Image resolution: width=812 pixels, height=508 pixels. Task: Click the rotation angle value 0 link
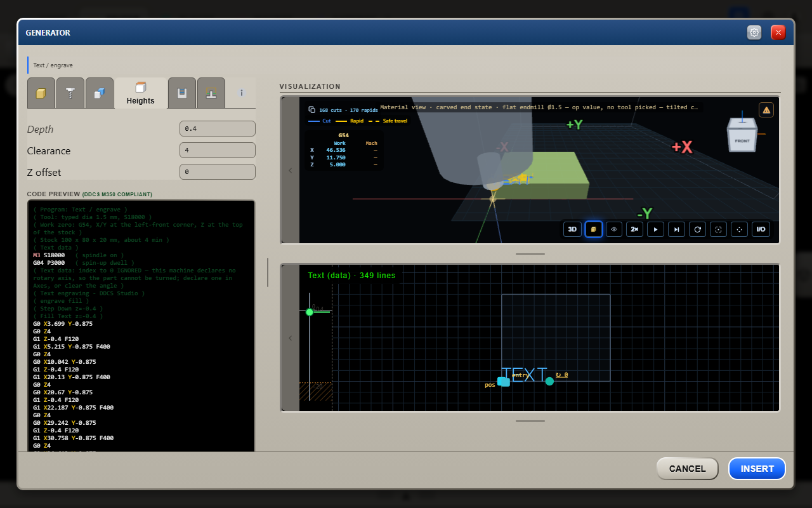coord(561,375)
